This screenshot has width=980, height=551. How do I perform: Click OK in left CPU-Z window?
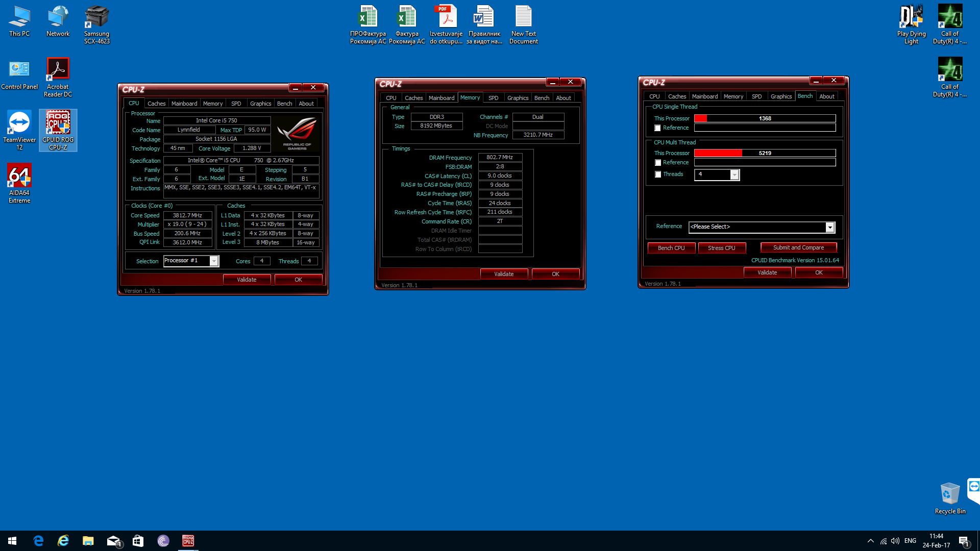point(298,280)
